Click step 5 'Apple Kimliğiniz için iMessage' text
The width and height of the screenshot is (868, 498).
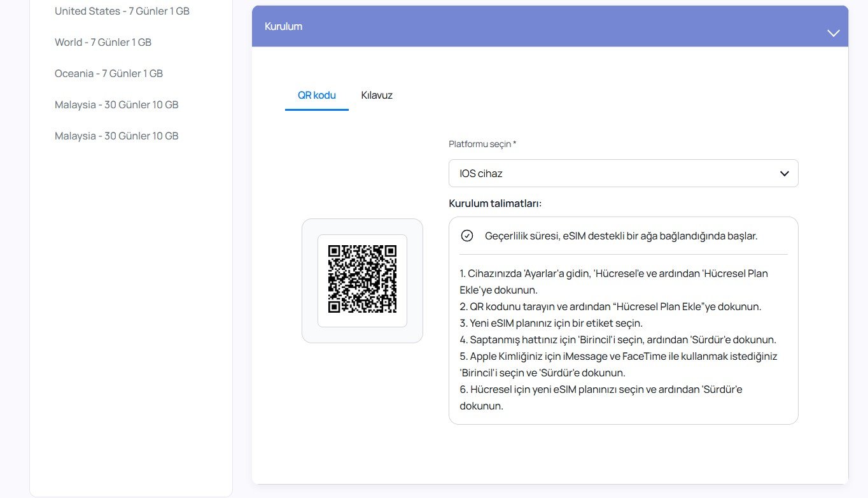[619, 364]
